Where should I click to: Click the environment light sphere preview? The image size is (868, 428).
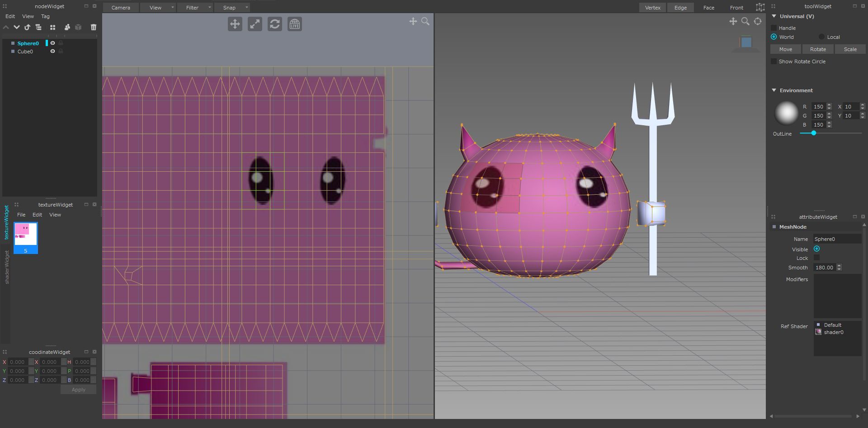click(x=786, y=113)
